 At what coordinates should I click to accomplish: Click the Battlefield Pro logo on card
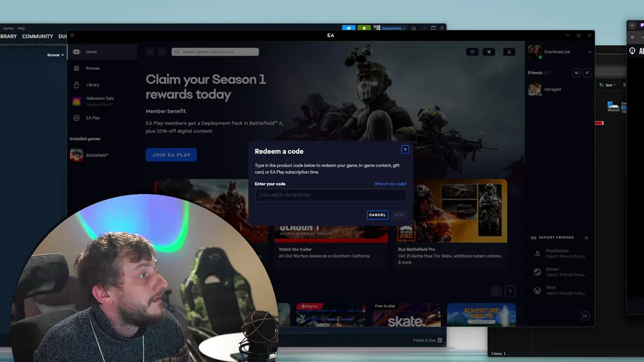click(407, 232)
